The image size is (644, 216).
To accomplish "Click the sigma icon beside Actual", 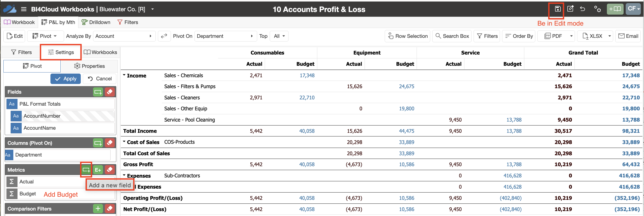I will 12,182.
